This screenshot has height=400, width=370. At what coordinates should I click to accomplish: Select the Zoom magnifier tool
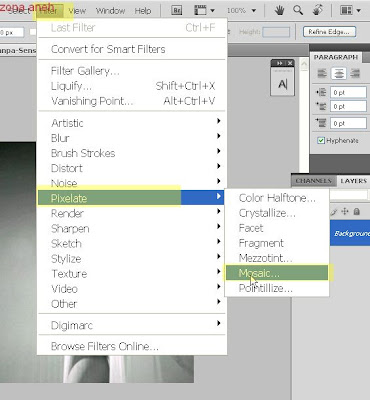(298, 10)
